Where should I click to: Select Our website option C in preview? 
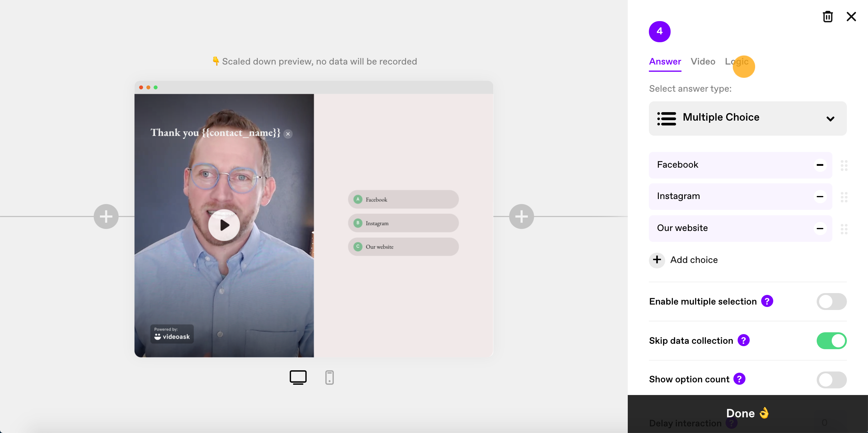pos(403,247)
